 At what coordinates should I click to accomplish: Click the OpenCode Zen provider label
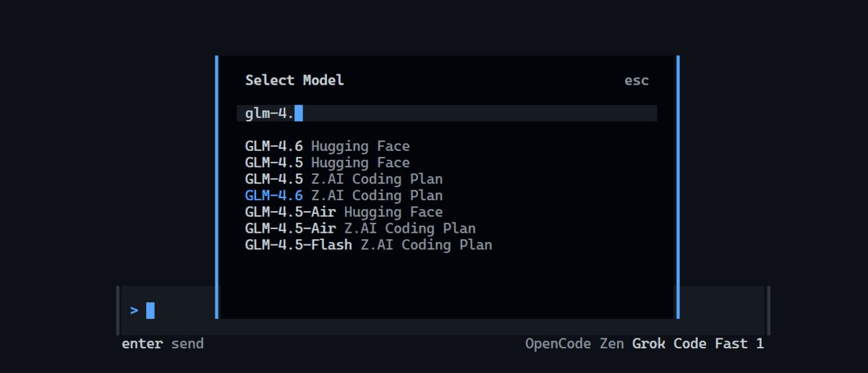575,344
